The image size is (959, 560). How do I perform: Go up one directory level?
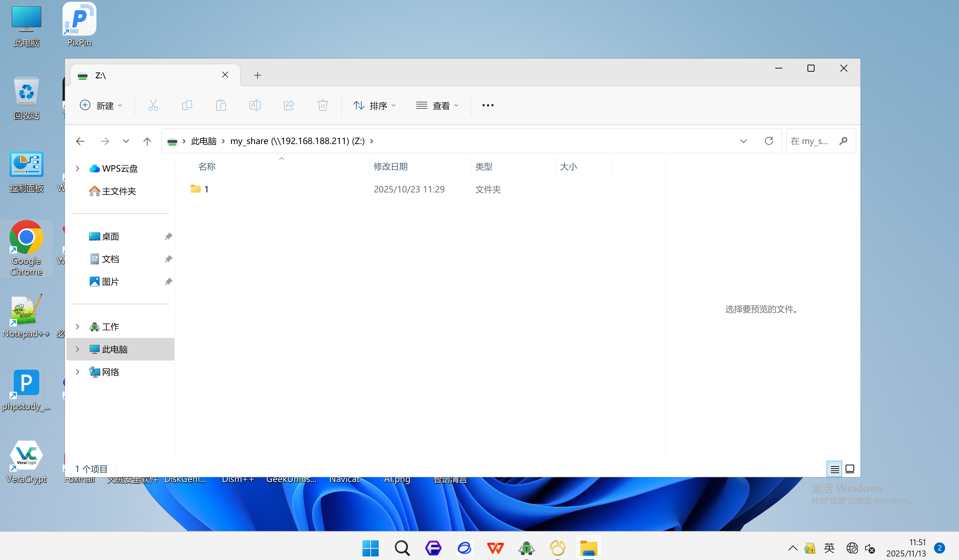[147, 142]
